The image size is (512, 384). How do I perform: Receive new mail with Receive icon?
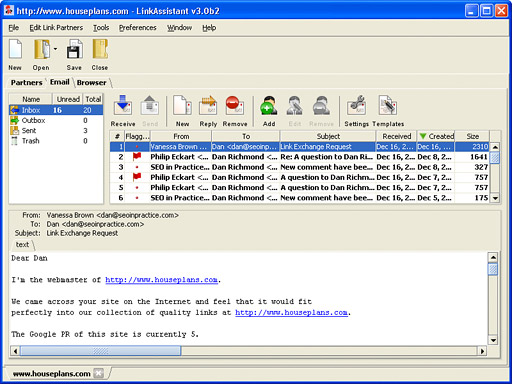tap(123, 106)
